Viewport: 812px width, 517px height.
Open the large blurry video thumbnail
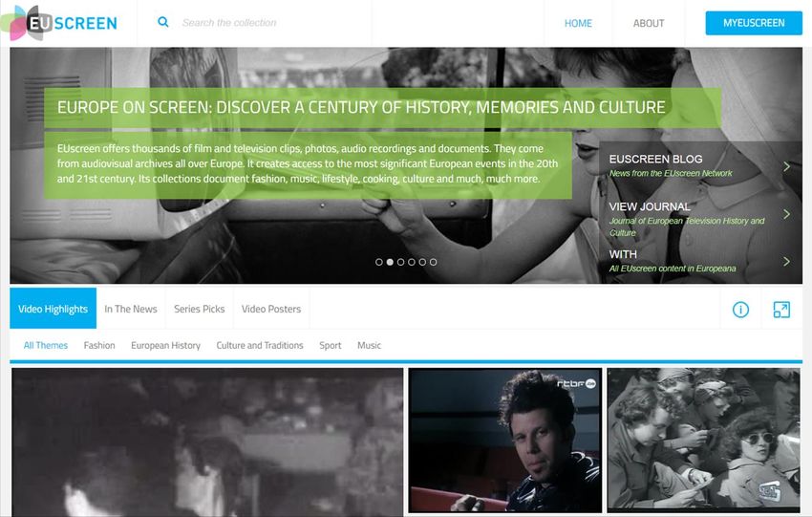(207, 442)
